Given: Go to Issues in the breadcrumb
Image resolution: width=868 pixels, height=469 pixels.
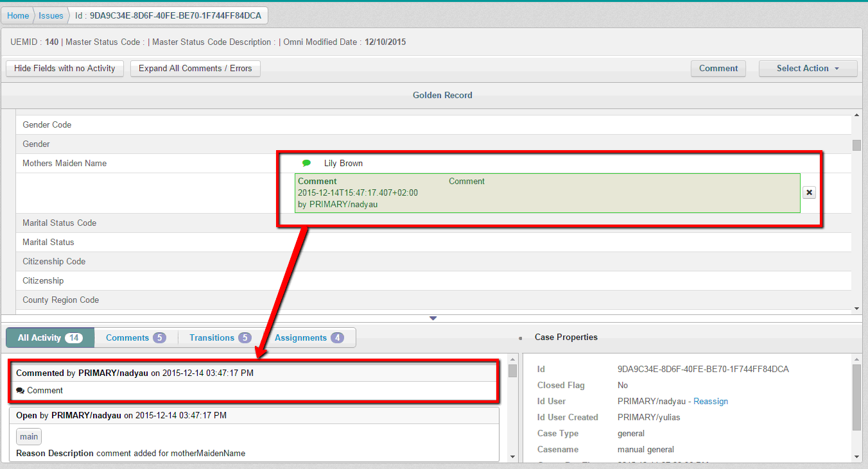Looking at the screenshot, I should [x=51, y=15].
